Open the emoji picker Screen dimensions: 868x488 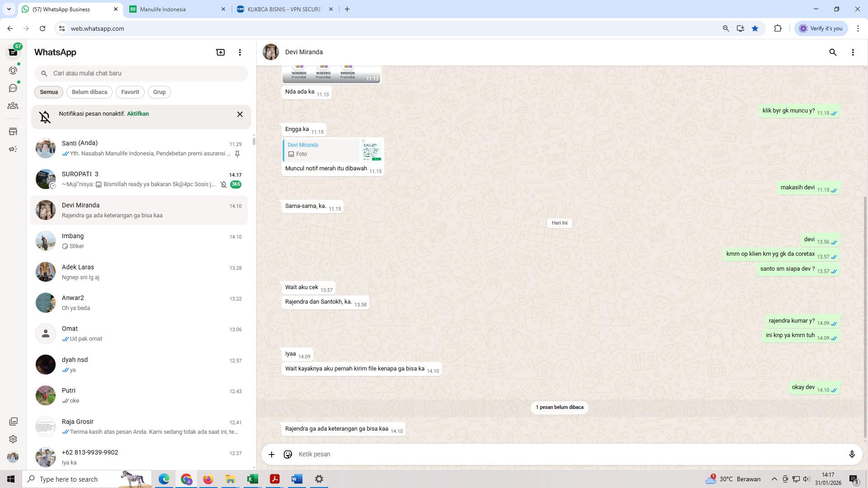[x=288, y=454]
